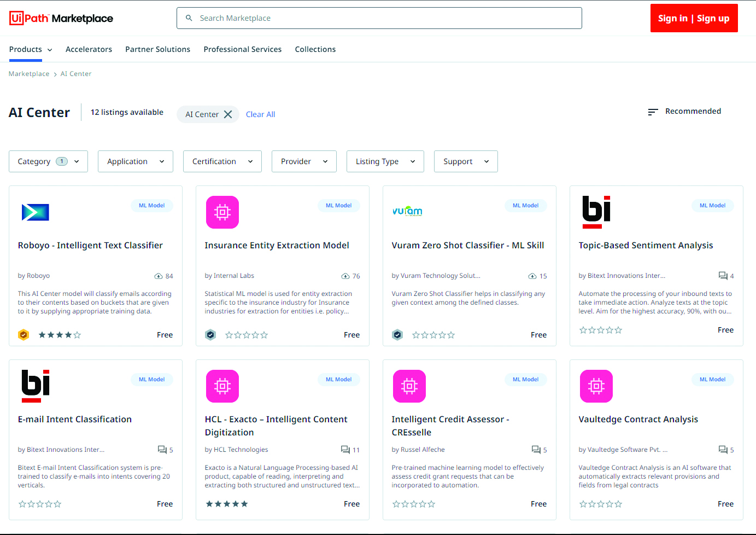Expand the Category filter dropdown
This screenshot has height=535, width=756.
pyautogui.click(x=48, y=161)
